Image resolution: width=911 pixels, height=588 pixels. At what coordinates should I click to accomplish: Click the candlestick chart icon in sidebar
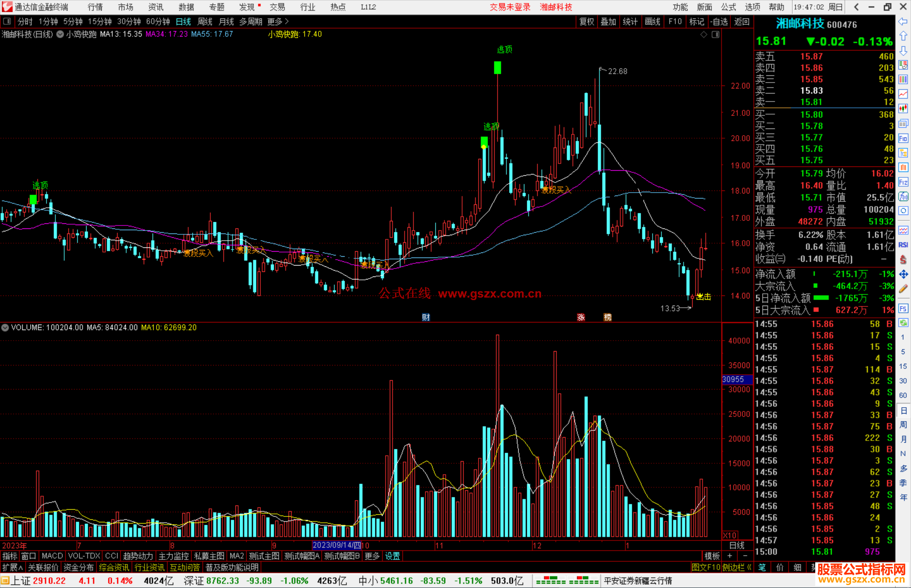tap(903, 109)
